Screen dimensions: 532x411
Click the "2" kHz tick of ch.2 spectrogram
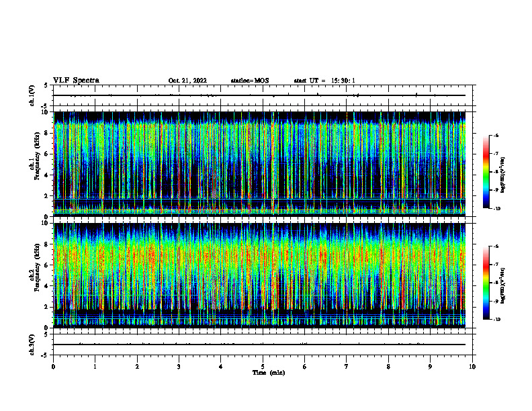tap(47, 307)
